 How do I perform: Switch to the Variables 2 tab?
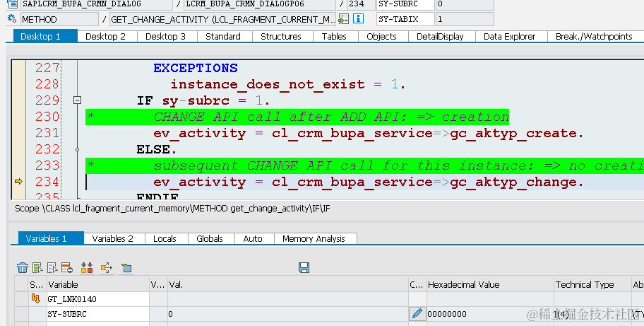(113, 238)
